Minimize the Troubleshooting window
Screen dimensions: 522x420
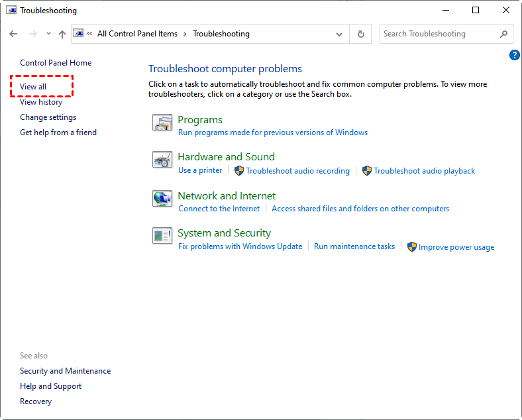tap(446, 11)
